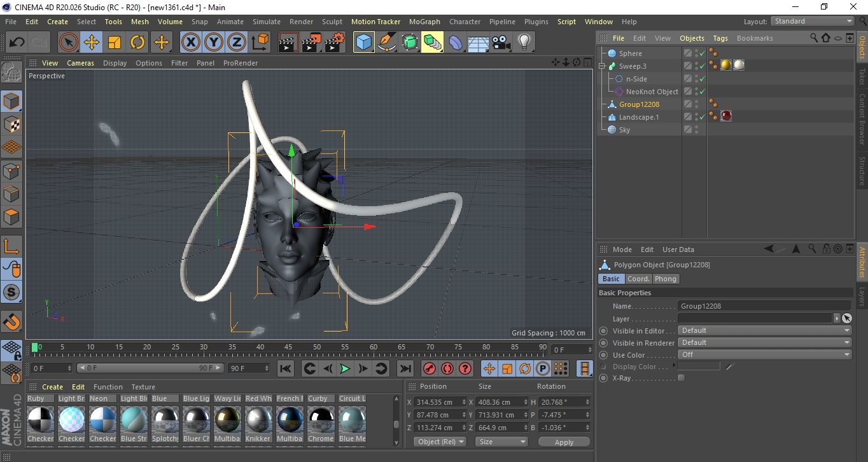The width and height of the screenshot is (868, 462).
Task: Click the Apply button
Action: point(564,442)
